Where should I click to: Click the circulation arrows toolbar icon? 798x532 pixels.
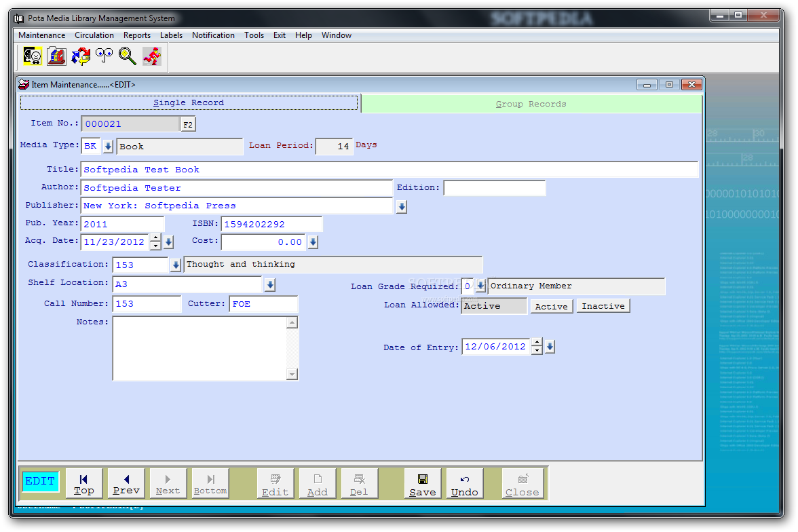coord(81,56)
